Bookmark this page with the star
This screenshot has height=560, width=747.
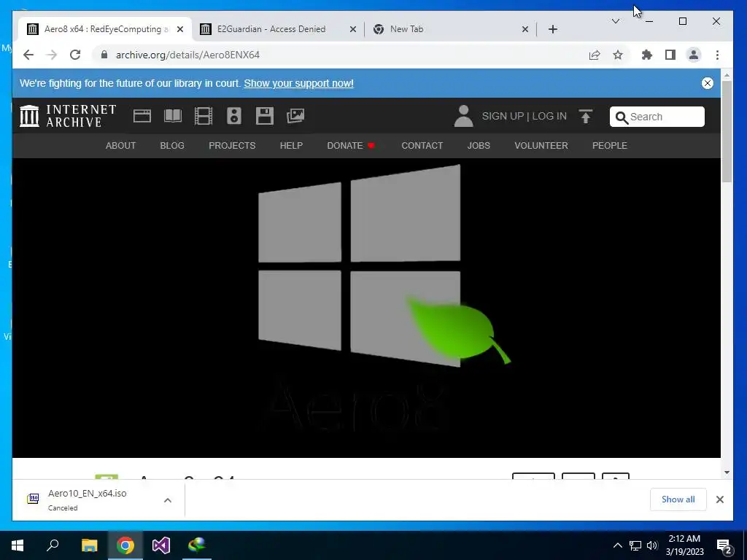(618, 55)
